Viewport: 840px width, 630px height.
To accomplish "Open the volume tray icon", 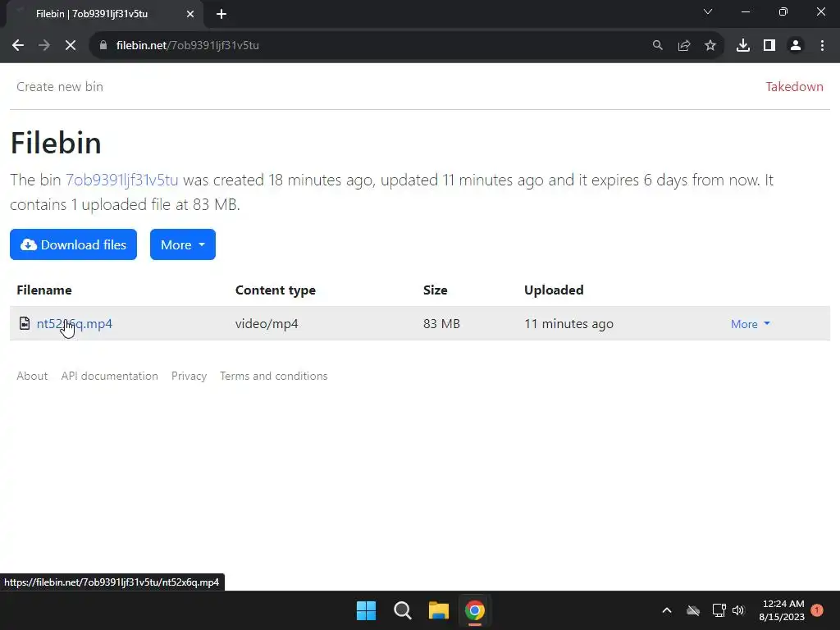I will point(739,610).
